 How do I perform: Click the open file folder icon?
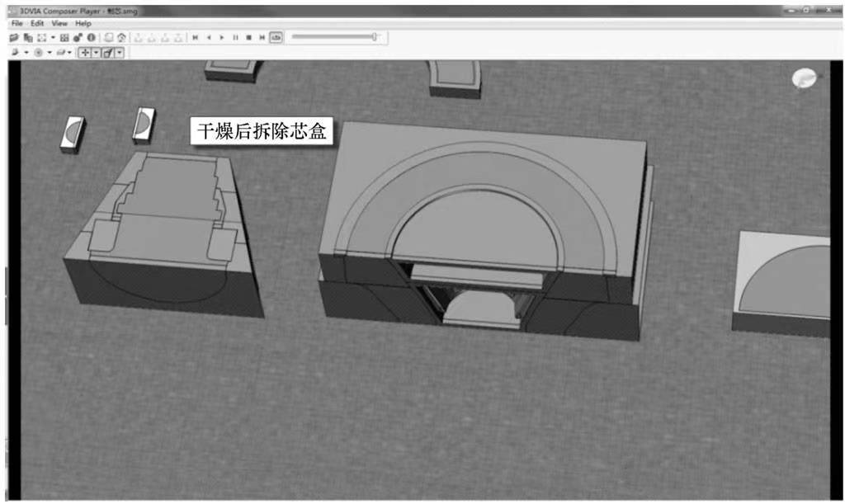13,37
